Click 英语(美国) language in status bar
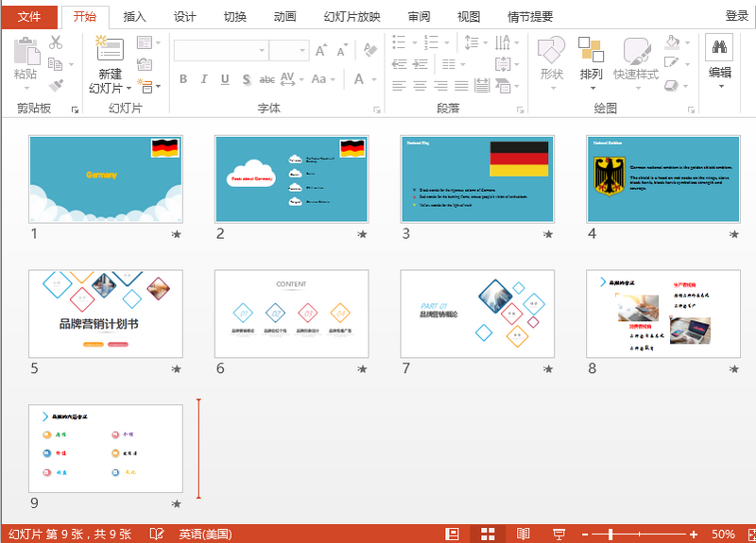Screen dimensions: 756x543 pyautogui.click(x=205, y=534)
